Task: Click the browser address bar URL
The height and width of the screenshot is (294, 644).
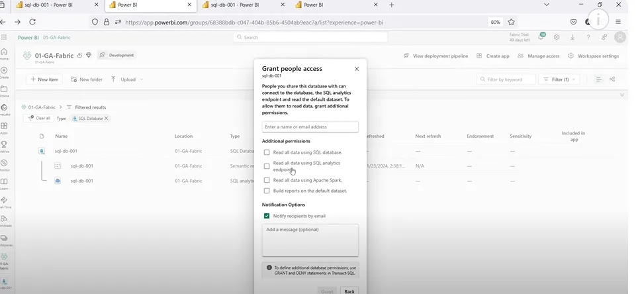Action: tap(253, 22)
